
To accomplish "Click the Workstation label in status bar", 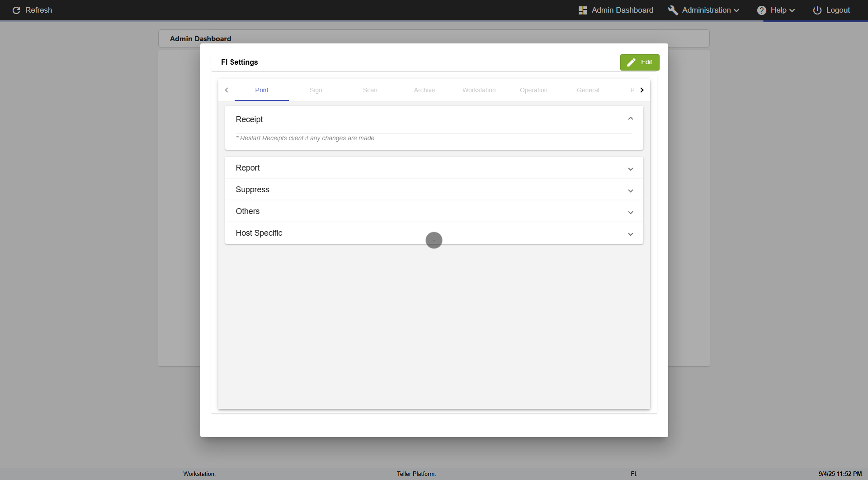I will (199, 474).
